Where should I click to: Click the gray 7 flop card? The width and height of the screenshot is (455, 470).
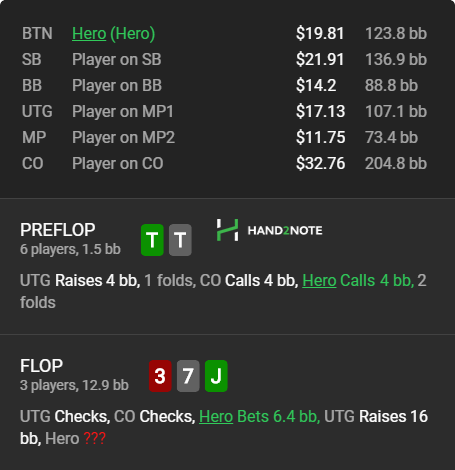(188, 376)
